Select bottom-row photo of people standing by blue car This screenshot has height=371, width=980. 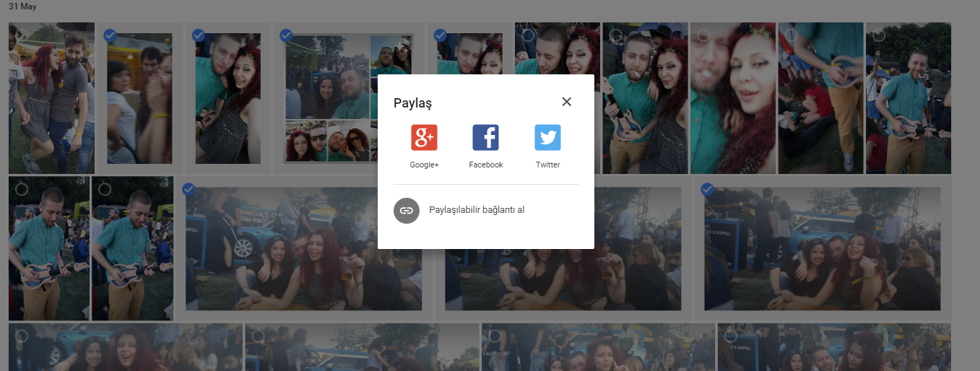point(258,336)
